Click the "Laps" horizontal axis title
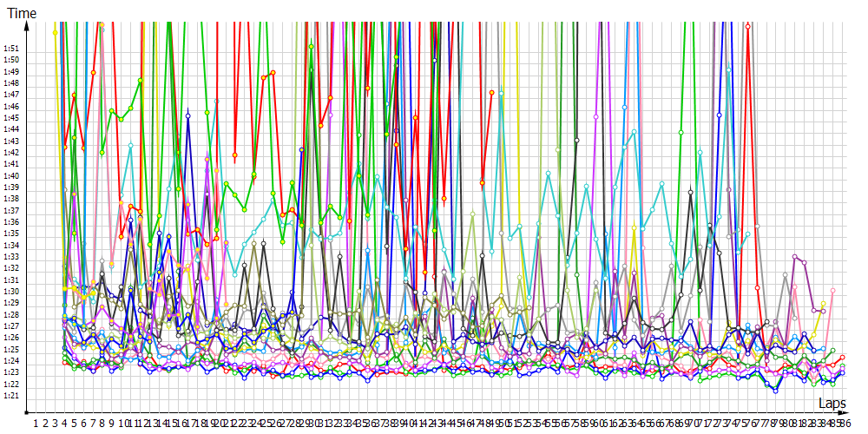This screenshot has width=868, height=434. coord(832,404)
